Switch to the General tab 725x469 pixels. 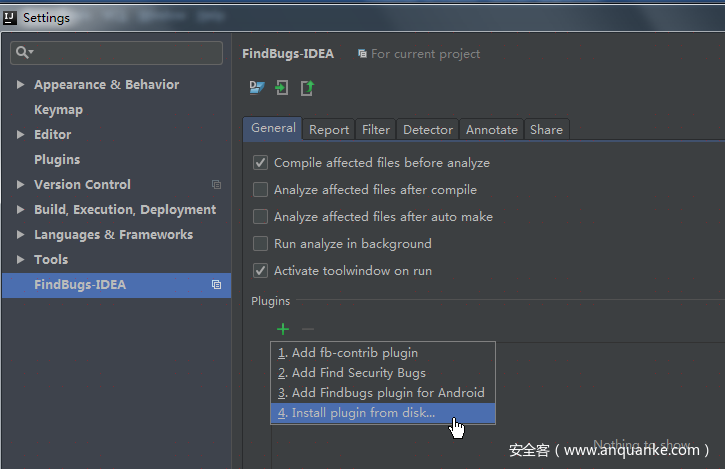pyautogui.click(x=273, y=128)
